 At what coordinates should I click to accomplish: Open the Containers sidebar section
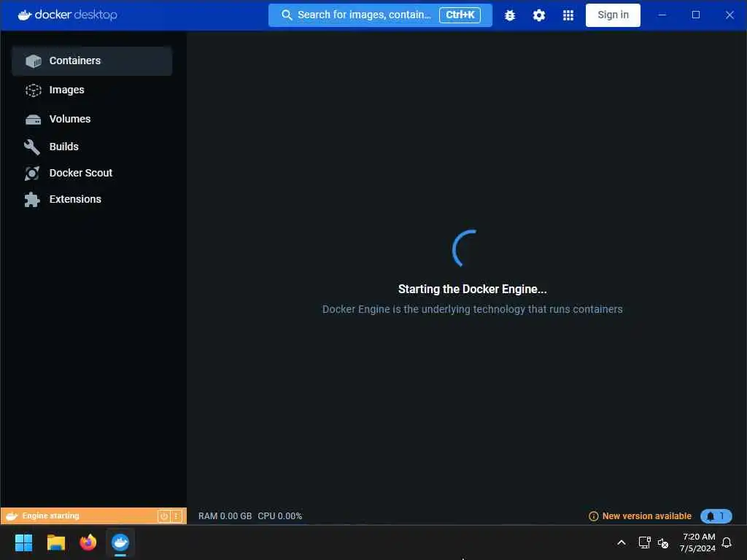click(x=92, y=61)
